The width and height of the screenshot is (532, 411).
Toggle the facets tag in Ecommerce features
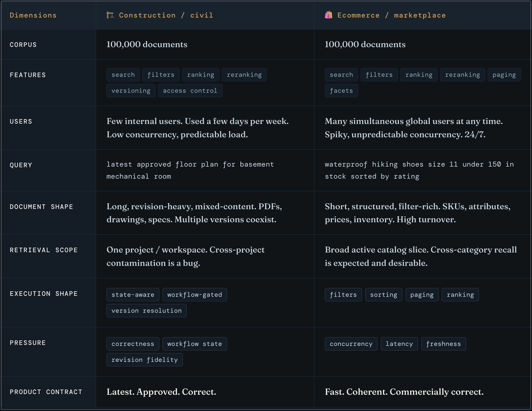(341, 90)
